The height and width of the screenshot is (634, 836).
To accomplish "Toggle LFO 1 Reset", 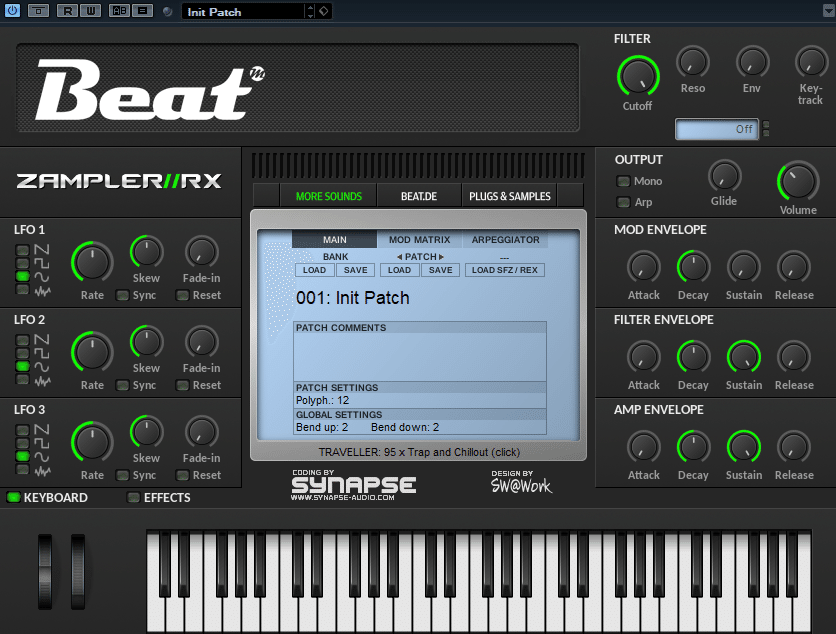I will click(x=182, y=295).
